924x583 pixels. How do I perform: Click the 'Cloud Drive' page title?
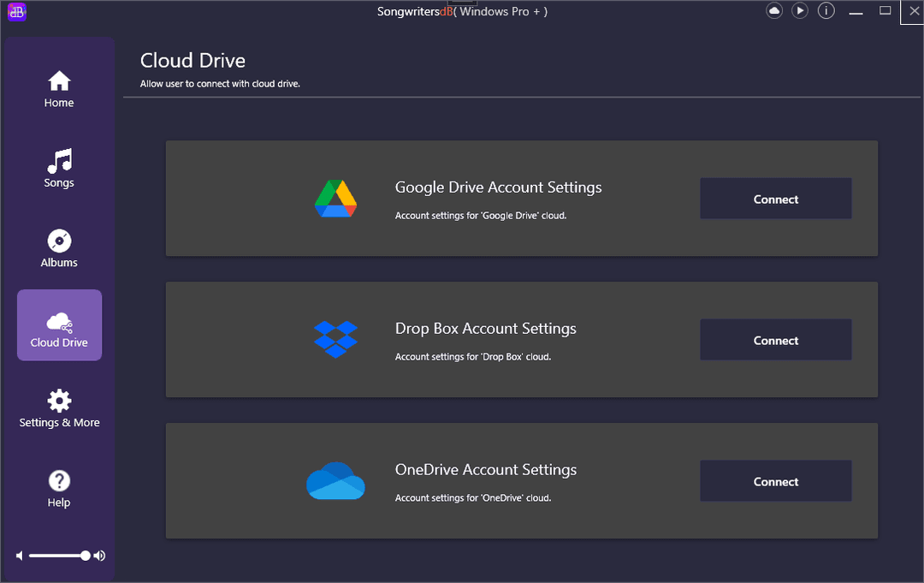[192, 61]
